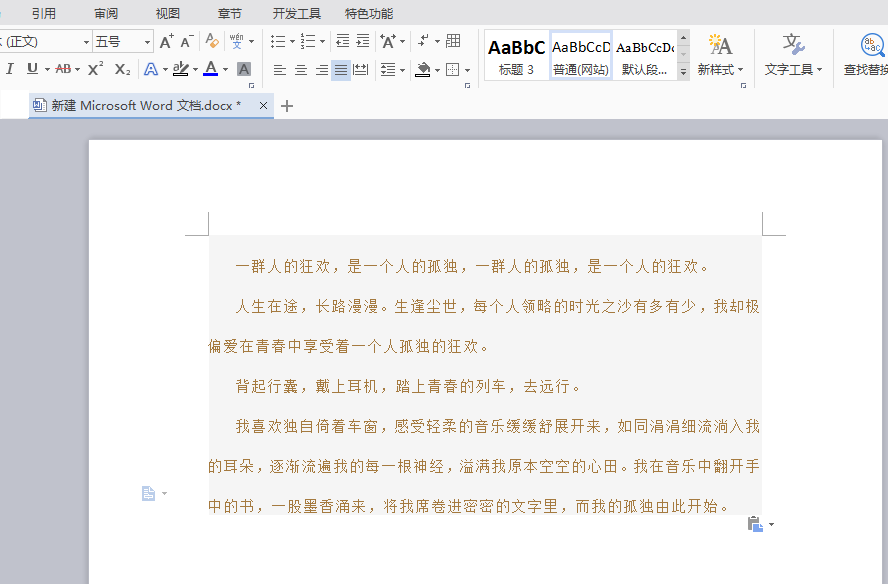Click 文字工具 button
Screen dimensions: 888x584
pyautogui.click(x=793, y=55)
